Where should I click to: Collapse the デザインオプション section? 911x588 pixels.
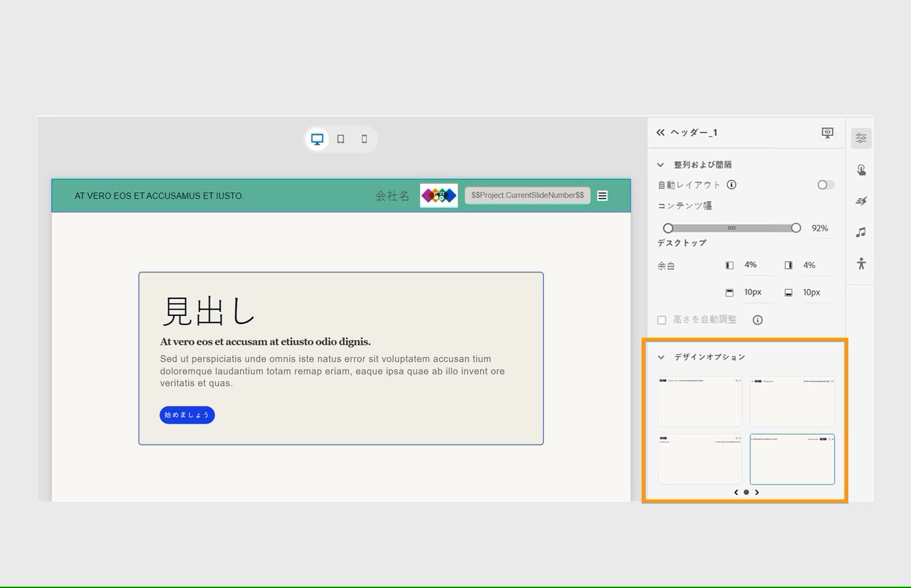click(661, 357)
